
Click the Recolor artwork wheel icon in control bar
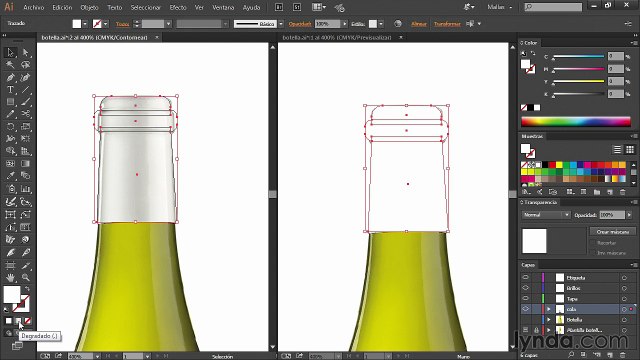398,24
